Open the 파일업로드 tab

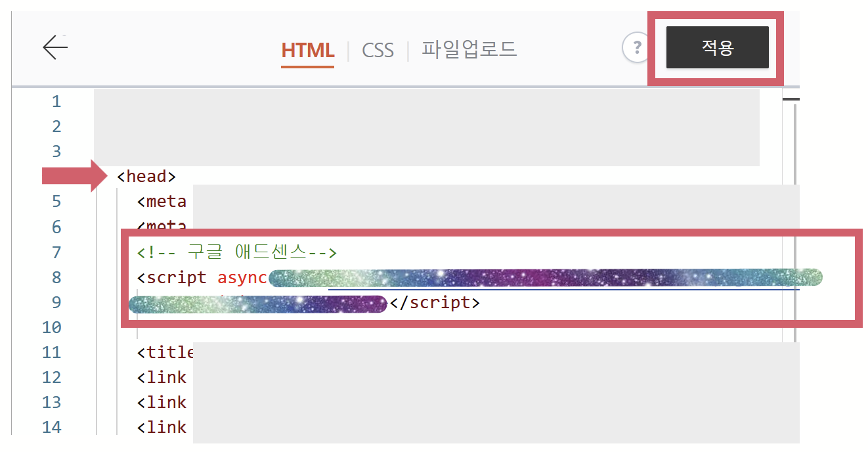(x=469, y=49)
